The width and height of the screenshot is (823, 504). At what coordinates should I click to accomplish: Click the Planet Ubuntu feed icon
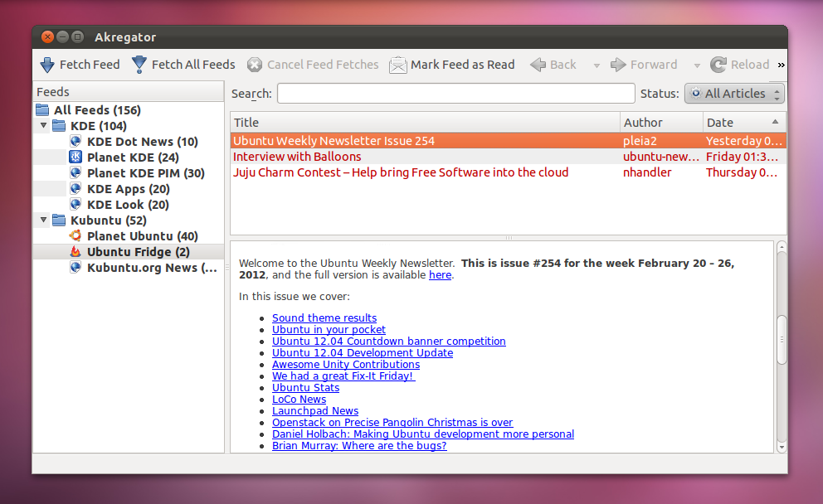(x=75, y=235)
